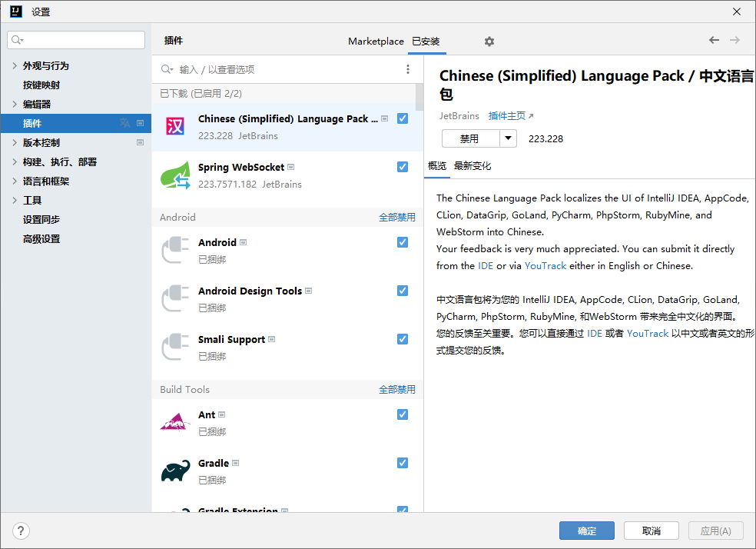Image resolution: width=756 pixels, height=549 pixels.
Task: Go forward with the right arrow
Action: (734, 40)
